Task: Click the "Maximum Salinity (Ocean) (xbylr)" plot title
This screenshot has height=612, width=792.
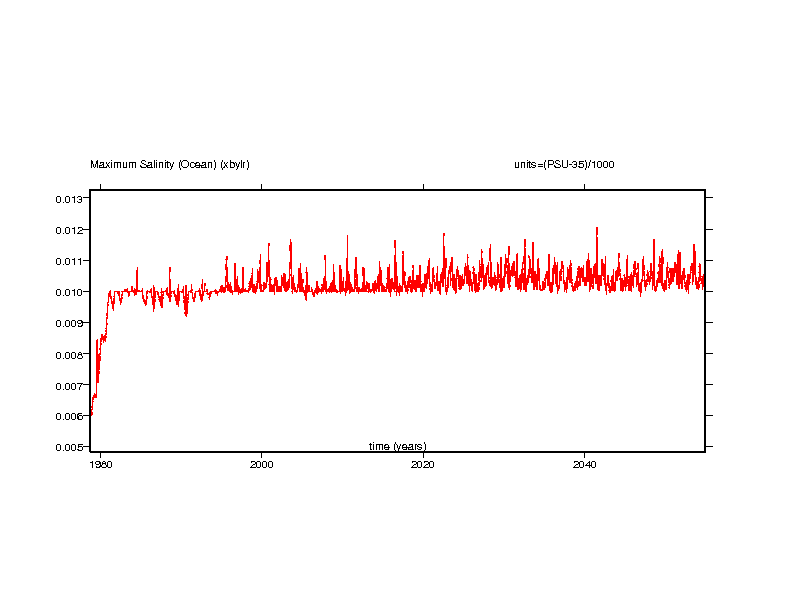Action: (170, 164)
